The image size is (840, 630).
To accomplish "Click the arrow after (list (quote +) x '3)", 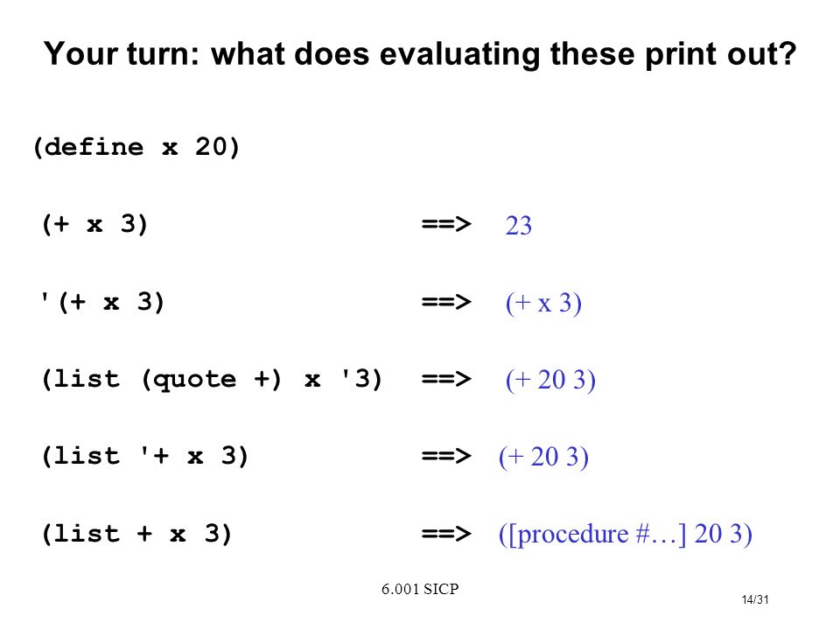I will (x=446, y=379).
